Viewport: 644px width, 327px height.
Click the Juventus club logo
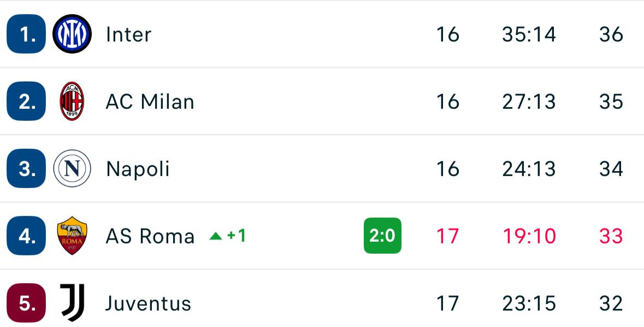click(72, 302)
